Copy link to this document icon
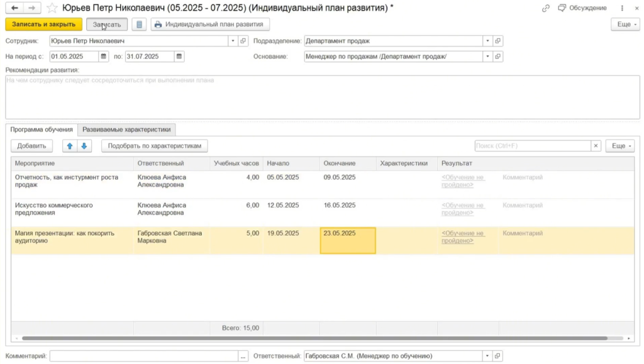 [545, 8]
